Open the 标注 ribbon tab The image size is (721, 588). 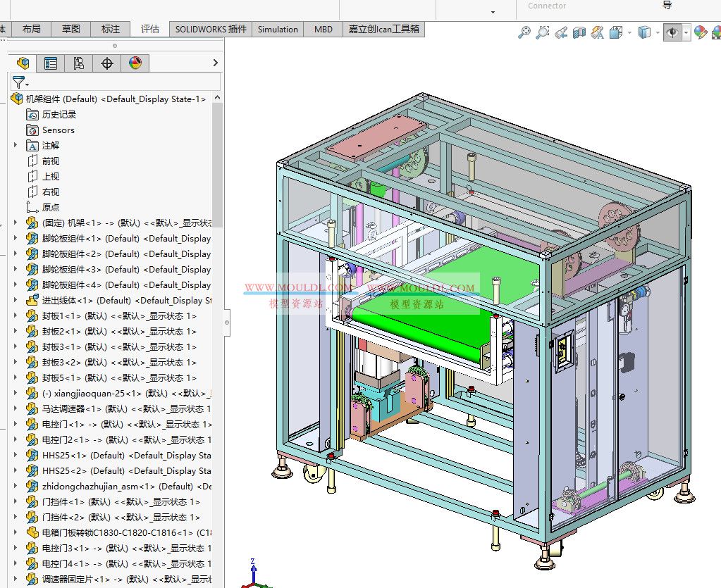[x=110, y=29]
